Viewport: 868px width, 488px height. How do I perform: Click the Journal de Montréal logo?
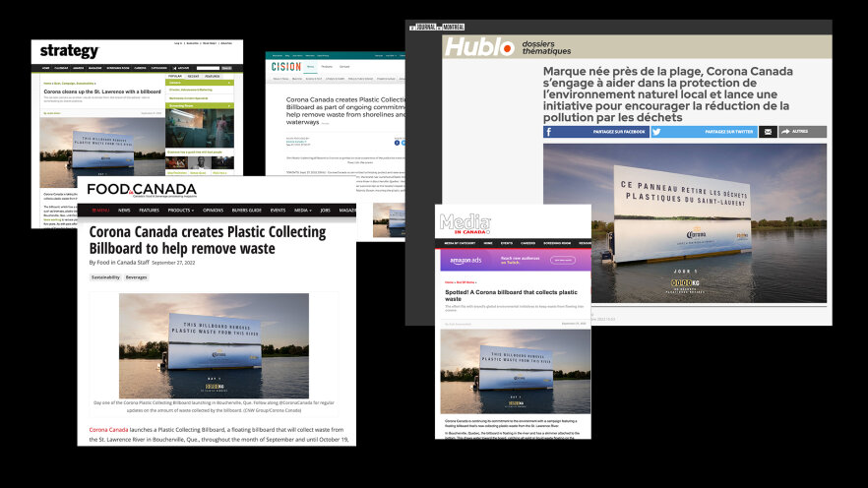point(437,28)
